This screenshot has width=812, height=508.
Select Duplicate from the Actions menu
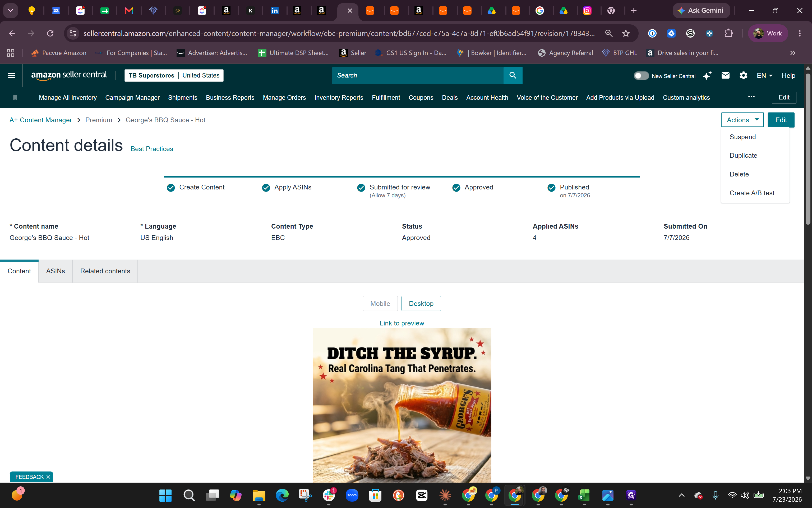755,156
